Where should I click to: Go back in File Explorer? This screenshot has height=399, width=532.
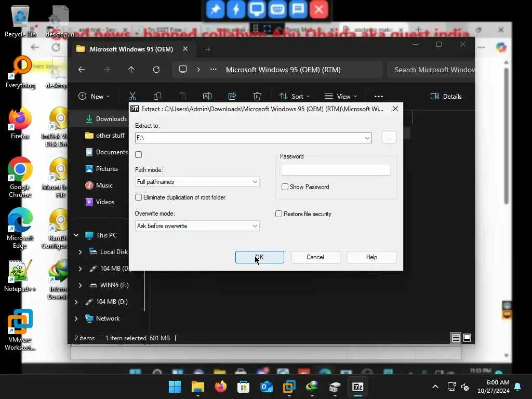(x=82, y=70)
